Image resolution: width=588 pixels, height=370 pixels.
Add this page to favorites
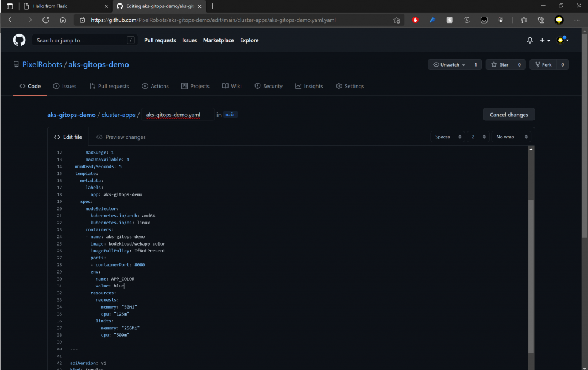click(x=397, y=20)
